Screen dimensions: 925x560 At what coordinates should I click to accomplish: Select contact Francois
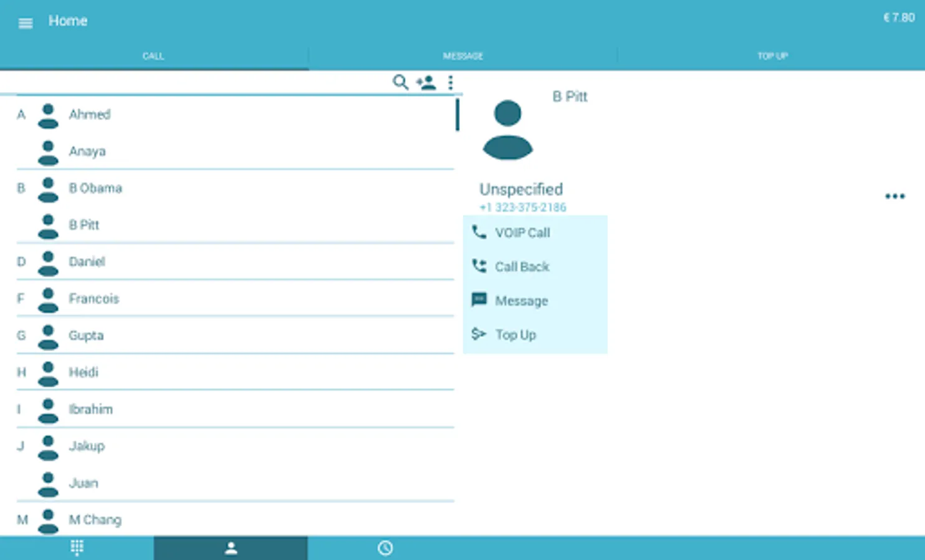[235, 299]
